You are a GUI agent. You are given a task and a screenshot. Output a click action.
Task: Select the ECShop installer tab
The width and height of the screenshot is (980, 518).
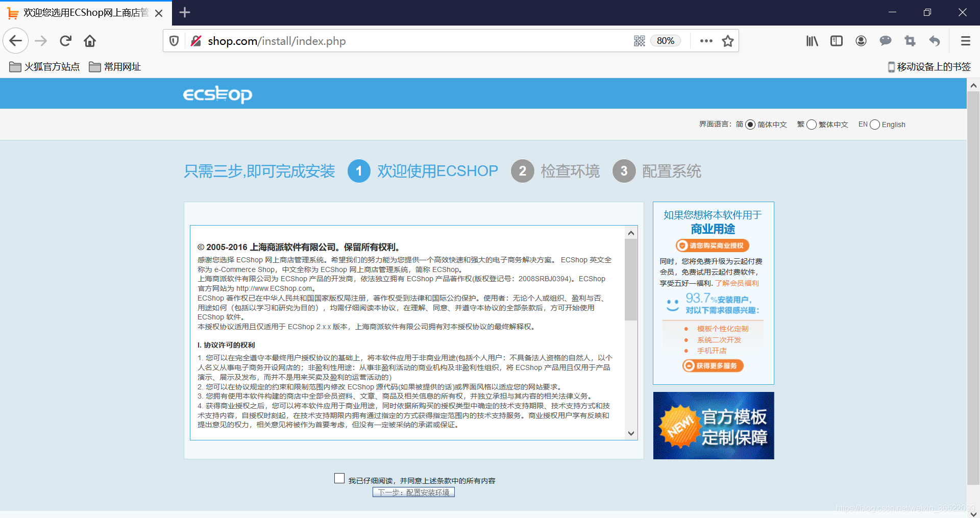click(86, 13)
